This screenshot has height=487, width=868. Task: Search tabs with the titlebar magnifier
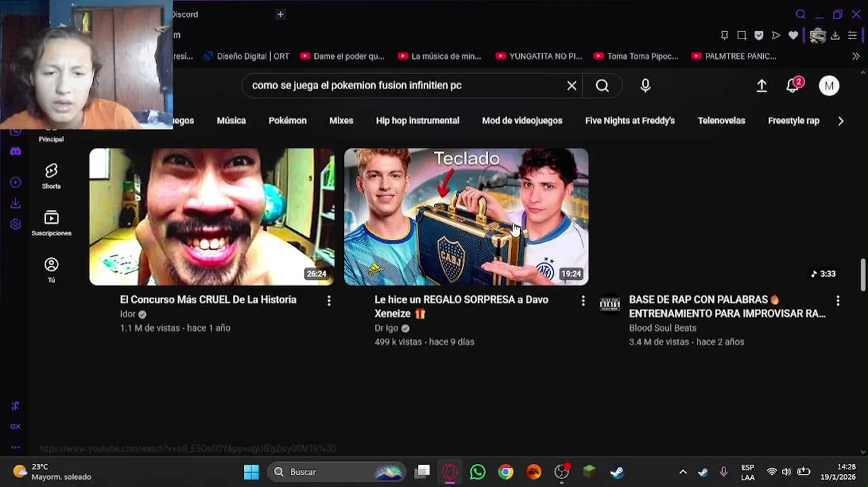[x=800, y=14]
